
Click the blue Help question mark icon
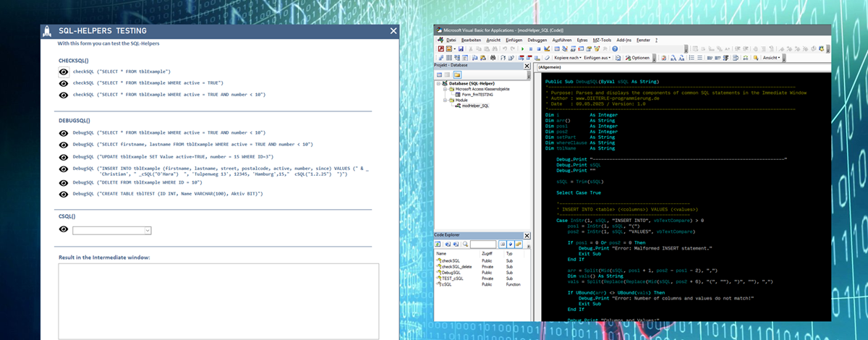tap(615, 48)
